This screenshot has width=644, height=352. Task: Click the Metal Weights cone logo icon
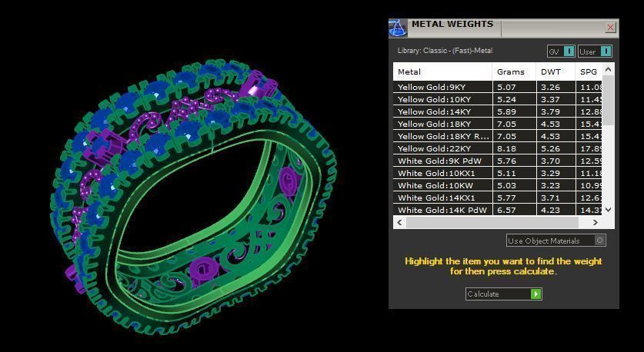[398, 28]
